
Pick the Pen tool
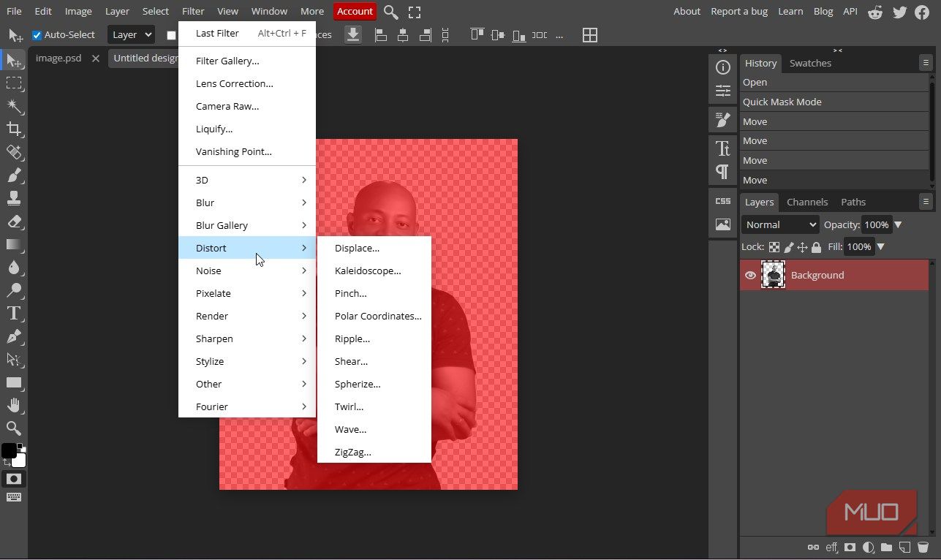pos(14,336)
